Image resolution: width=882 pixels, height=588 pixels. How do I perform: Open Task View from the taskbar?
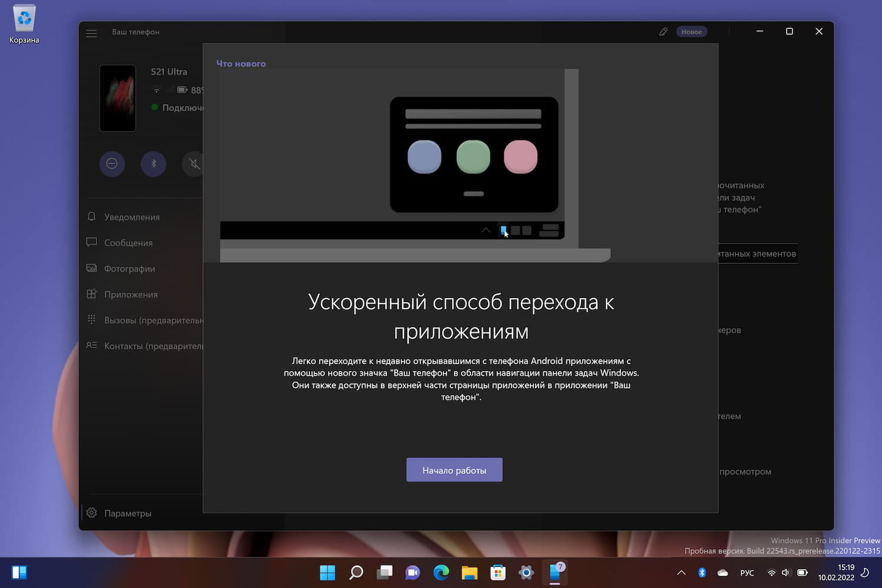pos(385,572)
